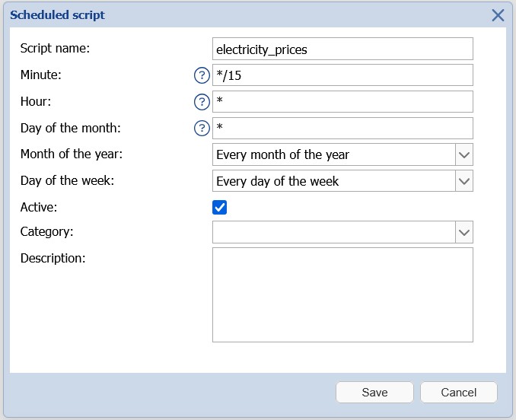Select the 'Every day of the week' field
Image resolution: width=516 pixels, height=420 pixels.
(x=333, y=181)
